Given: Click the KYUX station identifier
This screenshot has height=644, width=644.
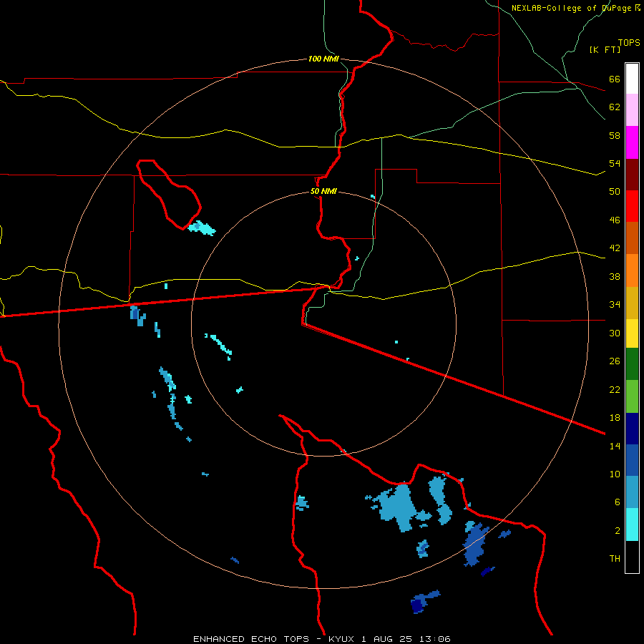Looking at the screenshot, I should (x=342, y=639).
